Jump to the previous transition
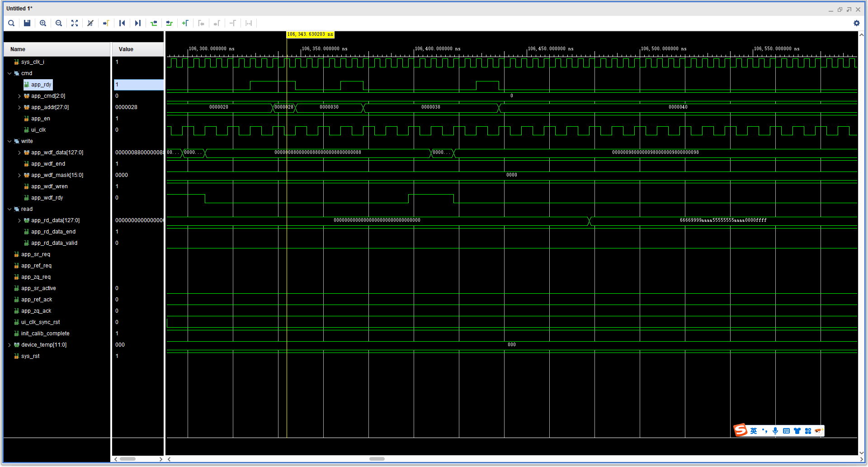The image size is (868, 467). [154, 23]
